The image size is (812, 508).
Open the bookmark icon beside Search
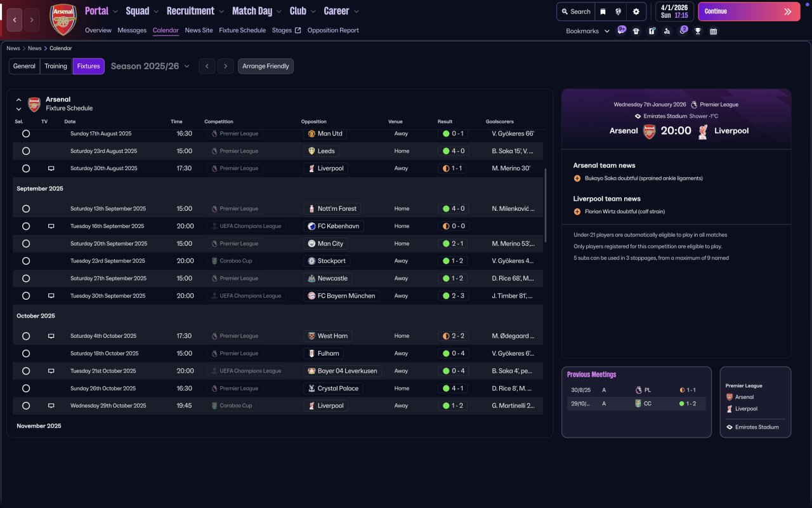click(603, 11)
